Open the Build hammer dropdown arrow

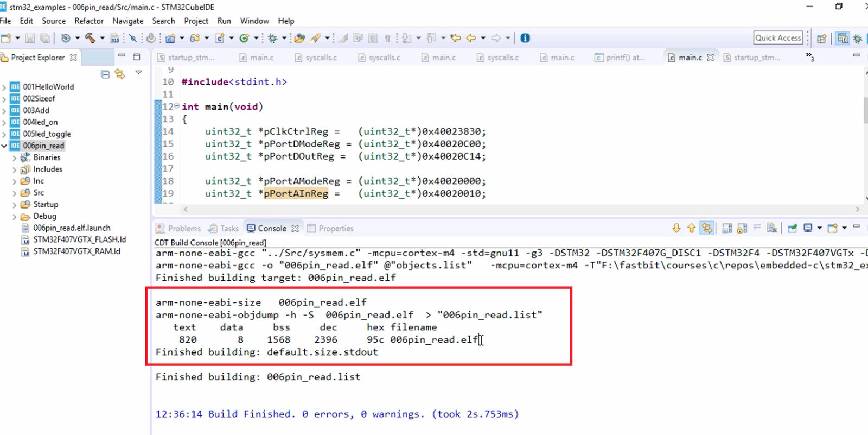coord(102,38)
